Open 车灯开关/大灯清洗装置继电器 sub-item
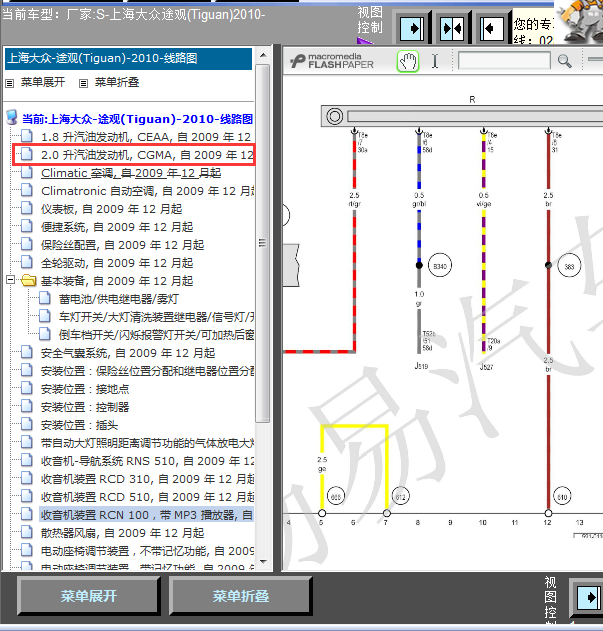This screenshot has width=603, height=631. [156, 317]
